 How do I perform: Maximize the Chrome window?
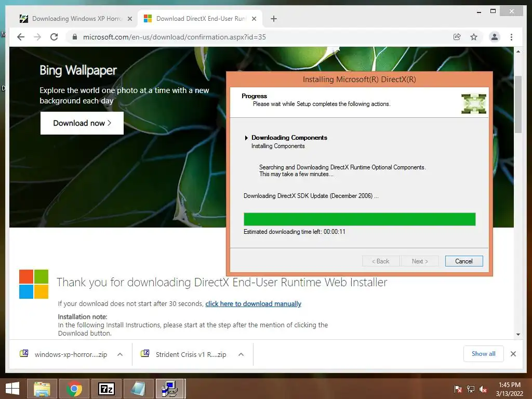click(x=493, y=11)
